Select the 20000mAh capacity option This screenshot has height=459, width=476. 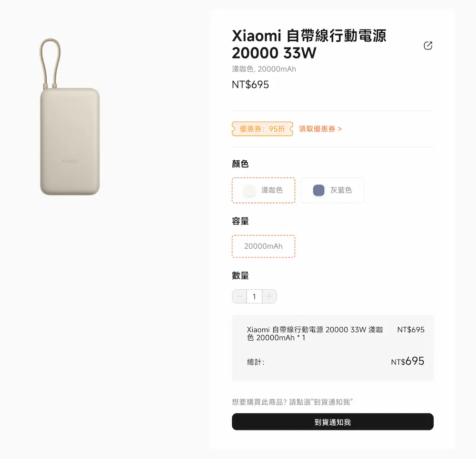click(x=263, y=246)
